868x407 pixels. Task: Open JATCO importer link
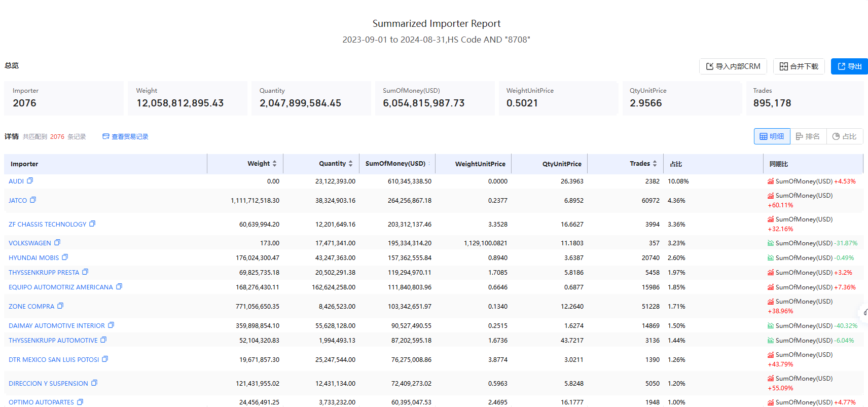[x=18, y=201]
